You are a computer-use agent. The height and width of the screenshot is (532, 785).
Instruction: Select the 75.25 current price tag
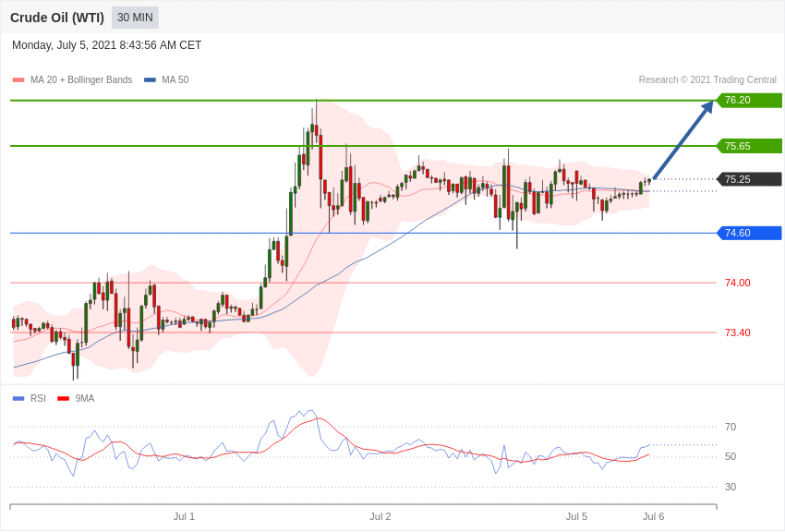(x=750, y=179)
